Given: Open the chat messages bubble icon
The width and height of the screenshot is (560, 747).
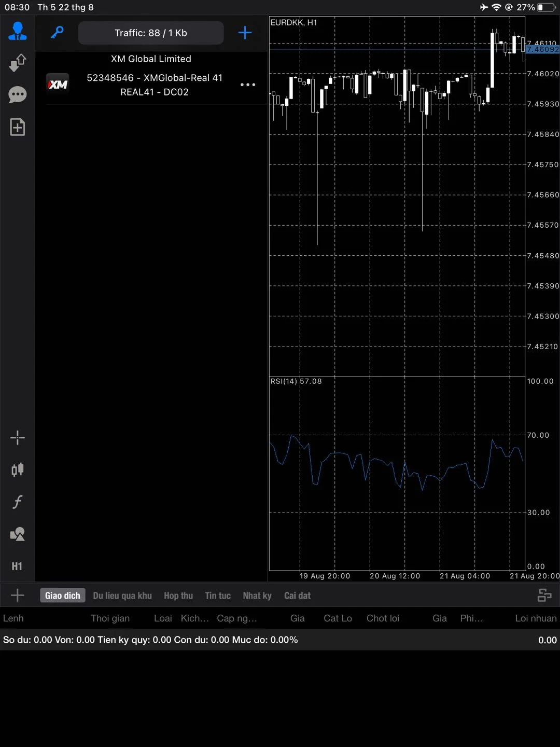Looking at the screenshot, I should coord(18,95).
